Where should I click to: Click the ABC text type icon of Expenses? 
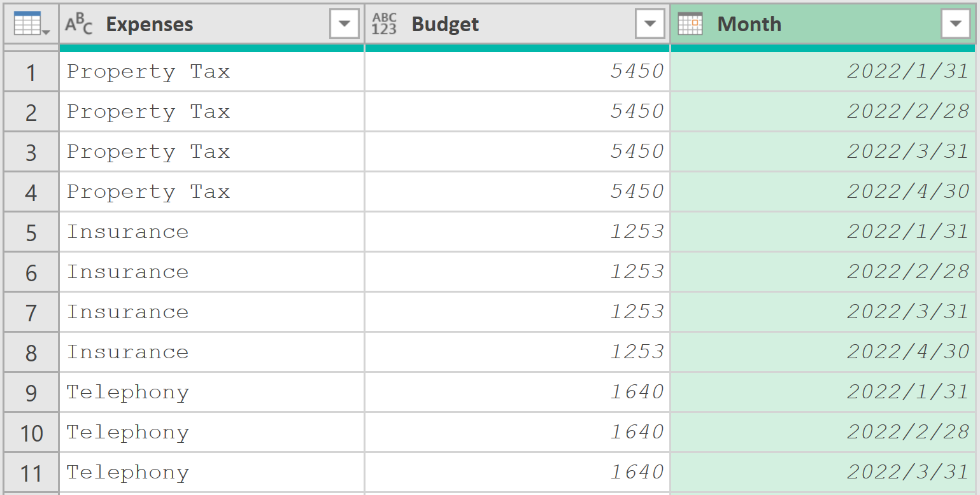[80, 24]
